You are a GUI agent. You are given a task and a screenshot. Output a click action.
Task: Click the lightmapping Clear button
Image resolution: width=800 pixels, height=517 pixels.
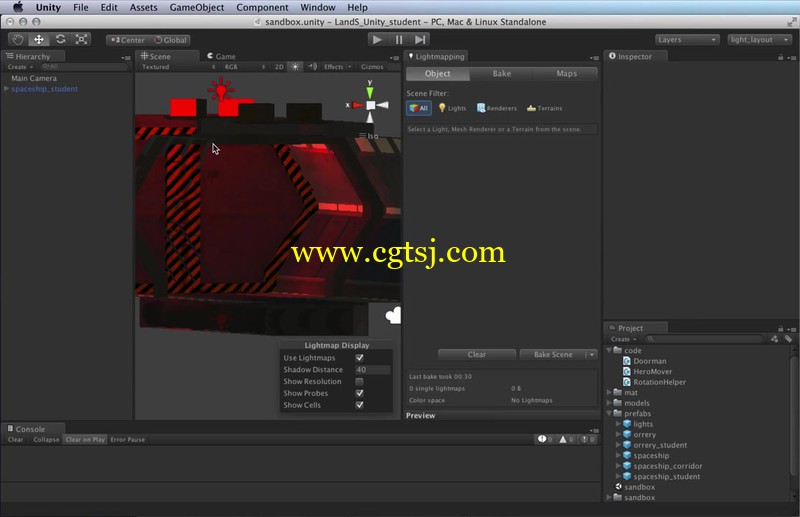pos(477,354)
